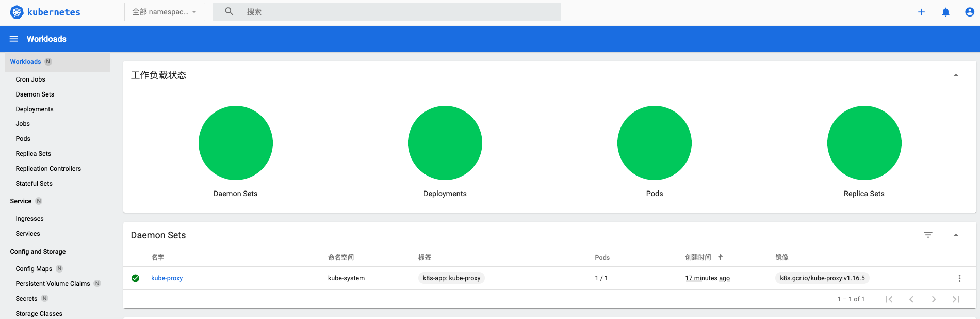This screenshot has width=980, height=319.
Task: Open Ingresses in sidebar
Action: pyautogui.click(x=30, y=219)
